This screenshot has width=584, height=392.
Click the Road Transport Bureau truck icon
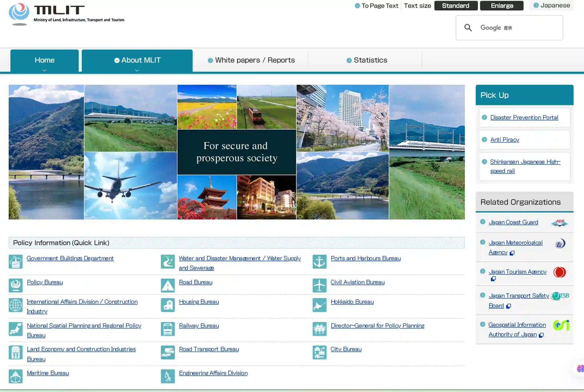tap(168, 353)
